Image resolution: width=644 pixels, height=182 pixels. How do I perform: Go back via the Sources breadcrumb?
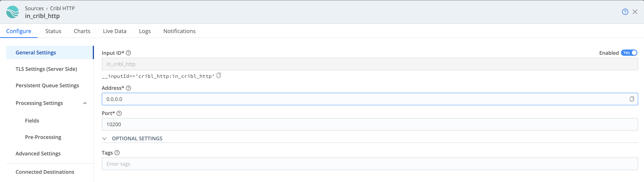coord(34,8)
